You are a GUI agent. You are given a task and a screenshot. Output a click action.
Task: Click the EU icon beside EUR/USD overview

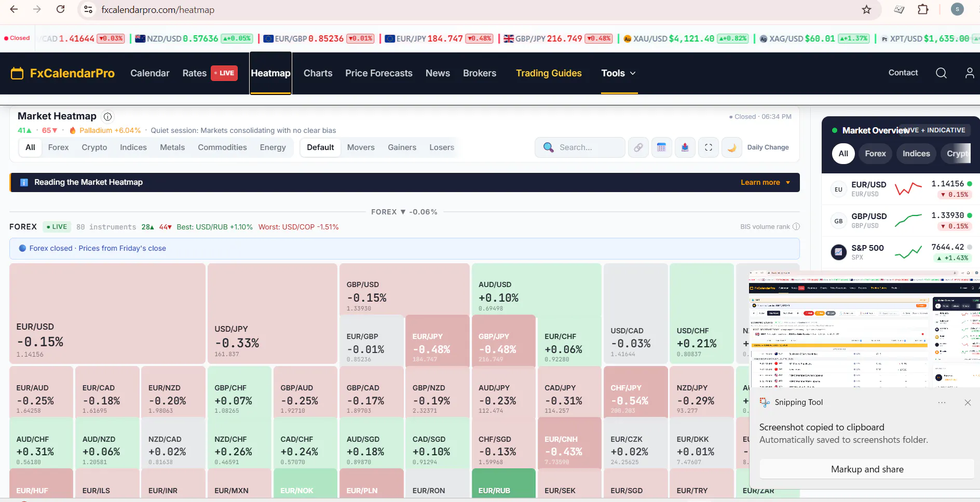[838, 189]
